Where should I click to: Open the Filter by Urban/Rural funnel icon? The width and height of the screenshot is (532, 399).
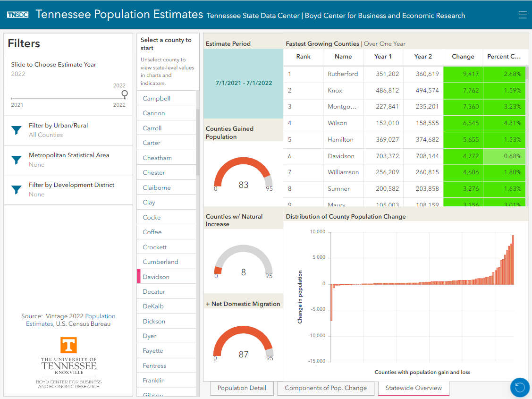coord(17,130)
